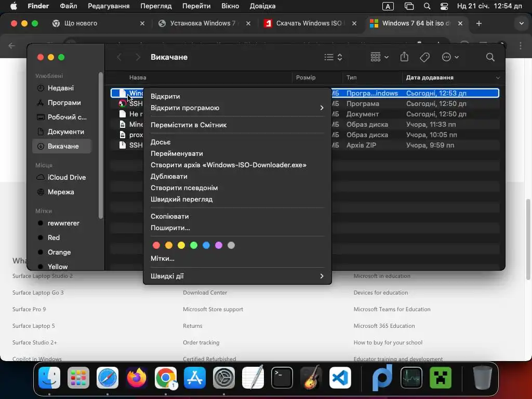Open the Apple menu

click(x=14, y=6)
